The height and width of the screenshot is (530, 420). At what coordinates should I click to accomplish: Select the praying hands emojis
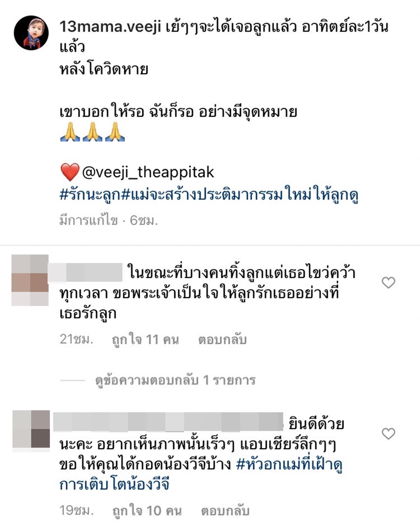tap(93, 132)
